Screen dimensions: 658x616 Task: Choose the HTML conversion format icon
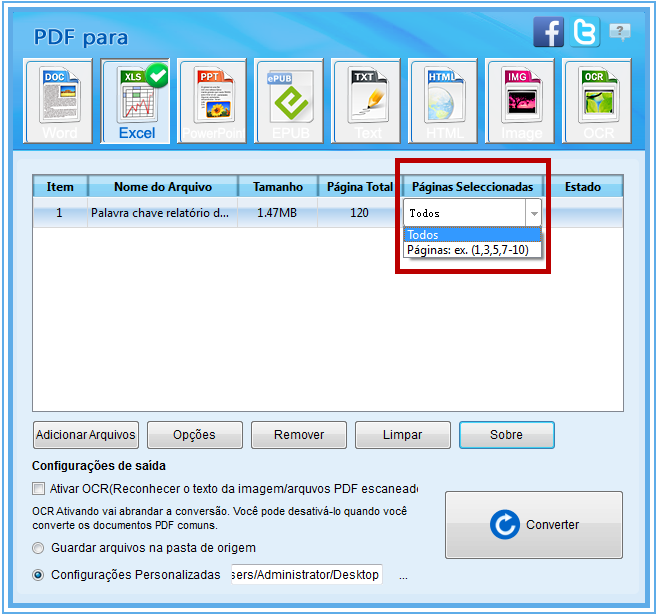click(x=443, y=101)
